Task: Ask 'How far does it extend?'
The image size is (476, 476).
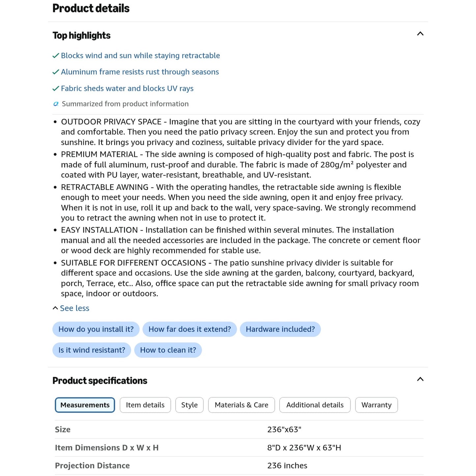Action: (190, 329)
